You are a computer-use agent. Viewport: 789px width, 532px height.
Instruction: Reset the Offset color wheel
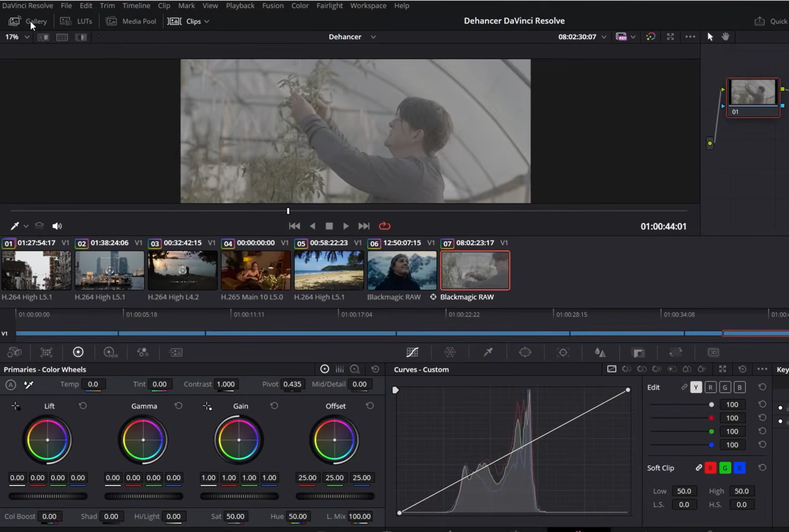[x=369, y=405]
